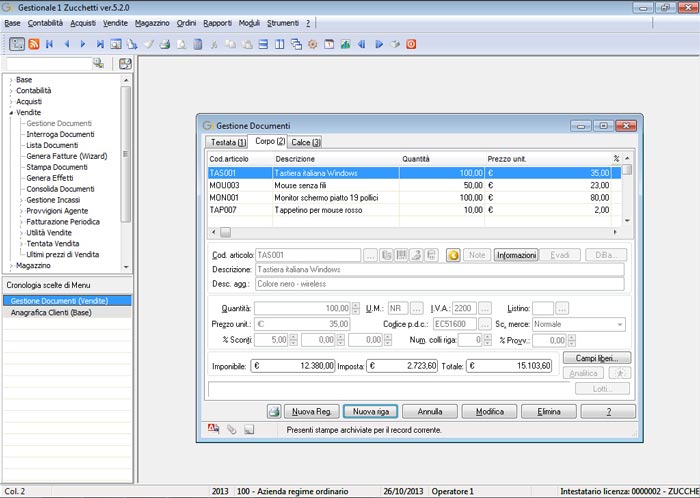The width and height of the screenshot is (700, 498).
Task: Click the PDF archive icon in dialog status bar
Action: click(213, 429)
